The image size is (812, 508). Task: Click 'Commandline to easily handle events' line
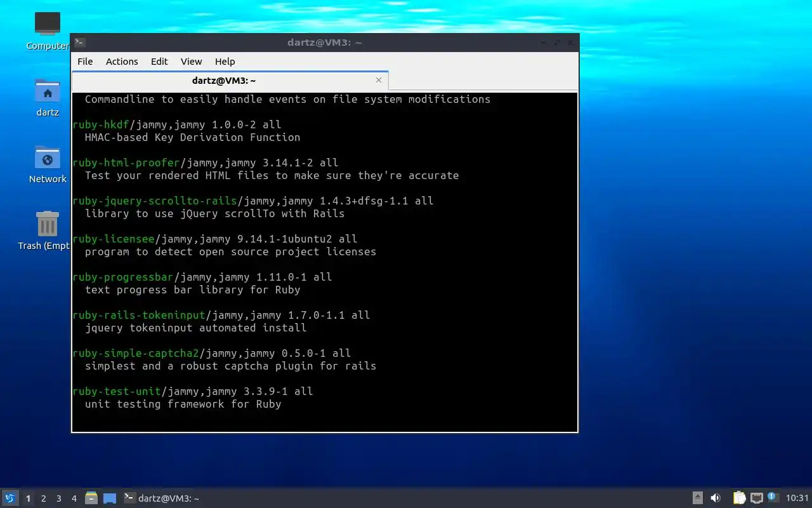coord(288,99)
